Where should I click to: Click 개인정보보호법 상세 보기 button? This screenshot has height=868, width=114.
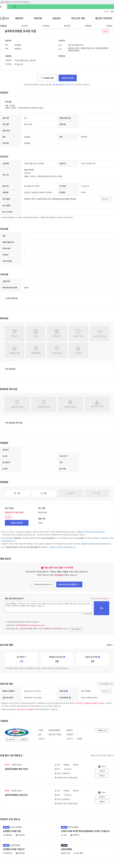click(x=43, y=585)
